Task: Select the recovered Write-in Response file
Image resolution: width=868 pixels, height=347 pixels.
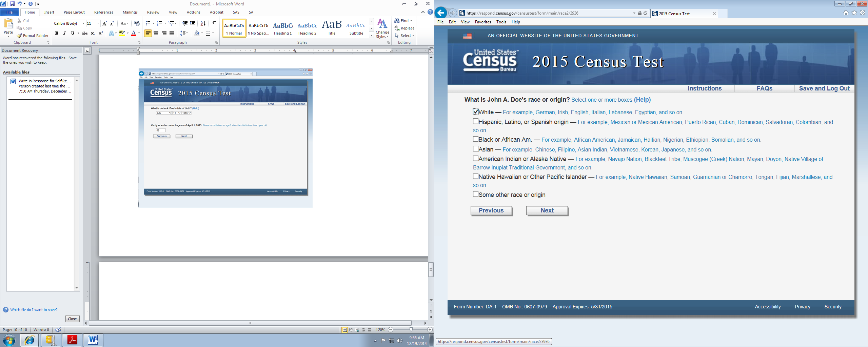Action: click(x=41, y=86)
